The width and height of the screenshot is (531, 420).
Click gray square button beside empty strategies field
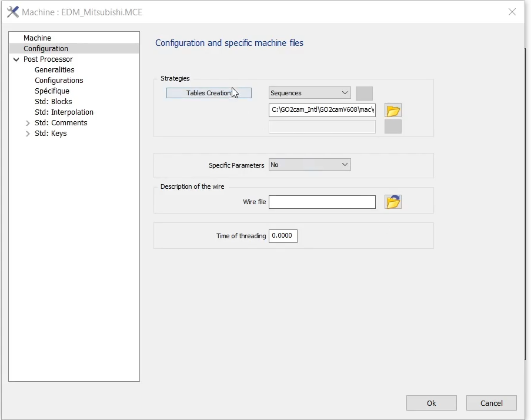(x=393, y=126)
